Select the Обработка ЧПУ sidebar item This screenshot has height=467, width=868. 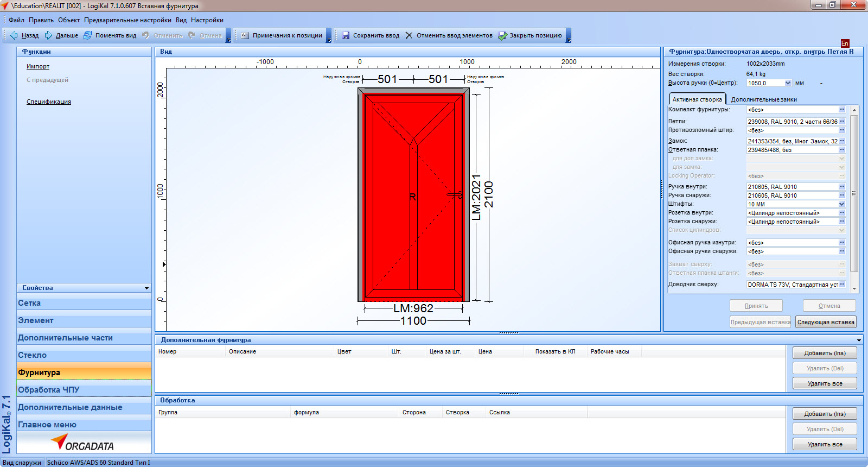(x=84, y=390)
